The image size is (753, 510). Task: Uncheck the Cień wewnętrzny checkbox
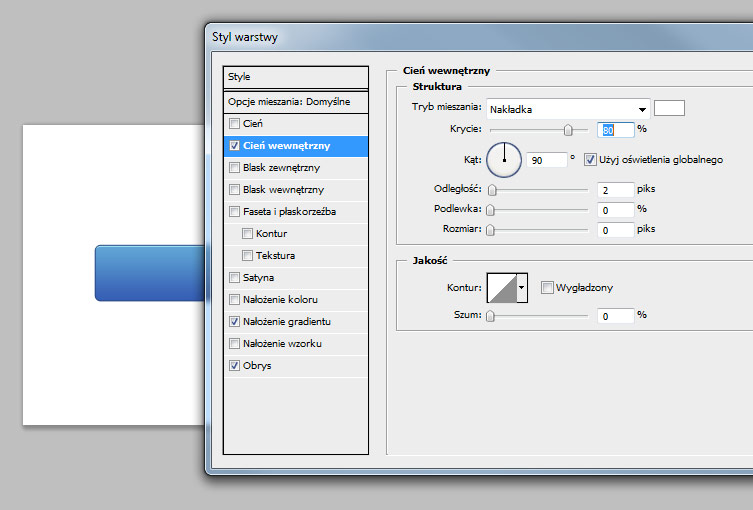tap(234, 146)
